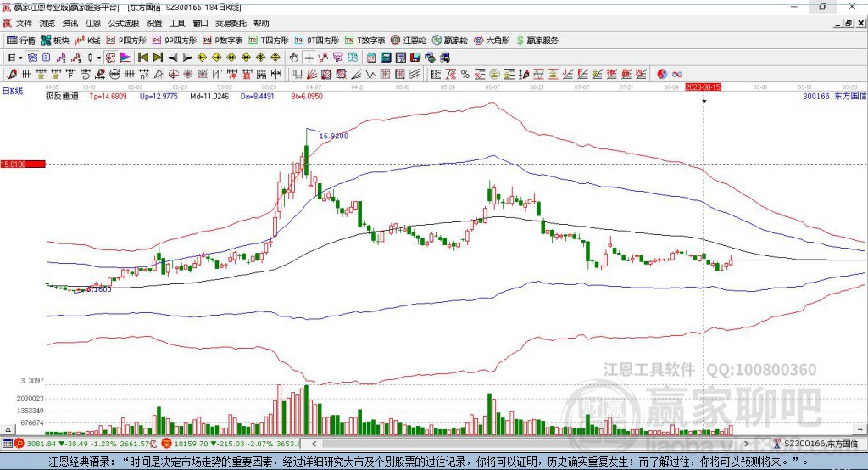
Task: Open the P四方形 tool
Action: [126, 41]
